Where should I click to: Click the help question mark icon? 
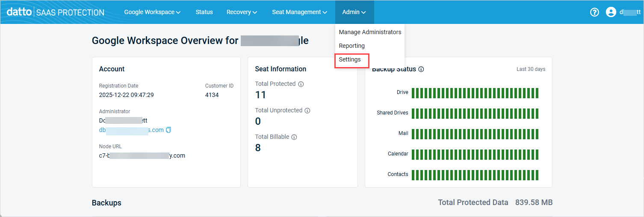click(x=594, y=12)
